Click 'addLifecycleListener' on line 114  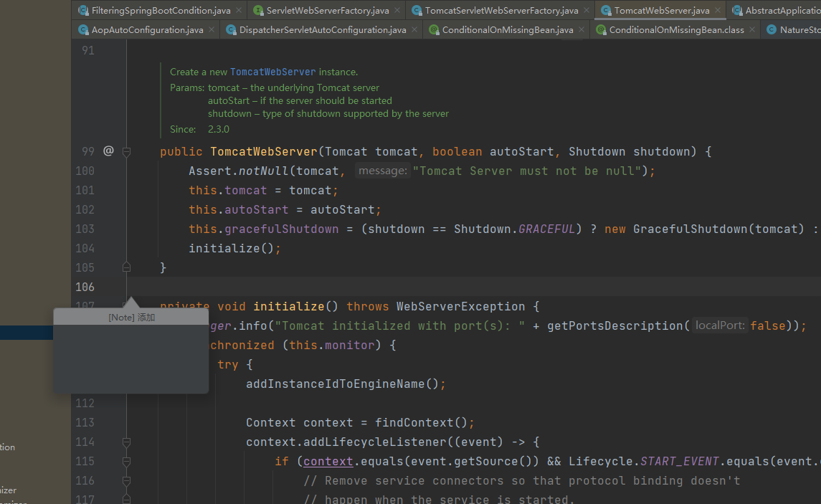click(375, 442)
